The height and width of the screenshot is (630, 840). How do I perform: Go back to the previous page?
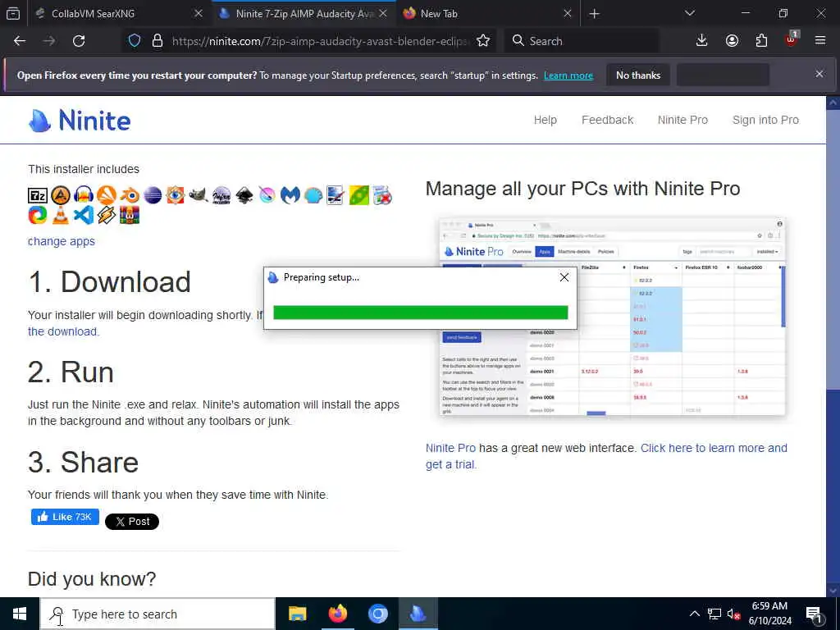click(20, 41)
